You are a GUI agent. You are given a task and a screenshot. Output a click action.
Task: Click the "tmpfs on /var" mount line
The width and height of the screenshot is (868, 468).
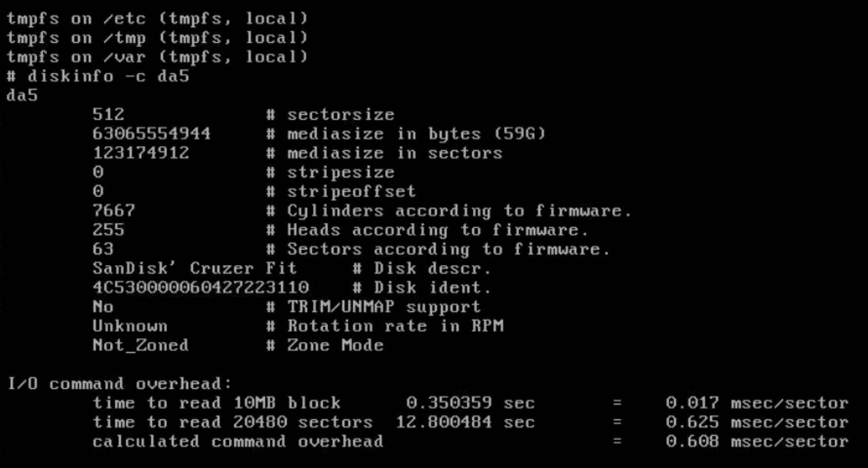click(x=157, y=57)
